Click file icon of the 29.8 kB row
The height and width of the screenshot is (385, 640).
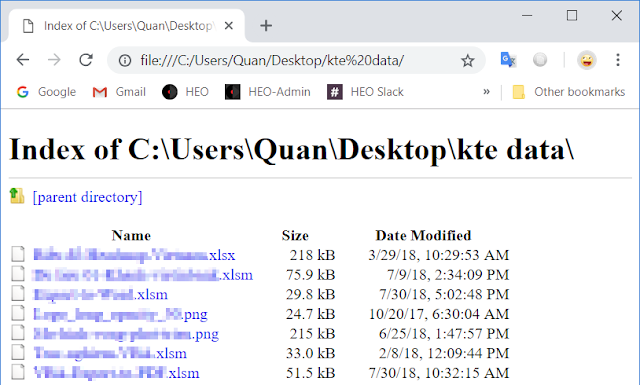[18, 293]
